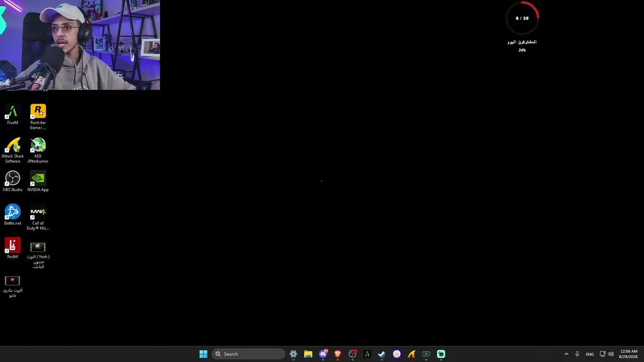The image size is (644, 362).
Task: Open the network tray icon
Action: click(602, 354)
